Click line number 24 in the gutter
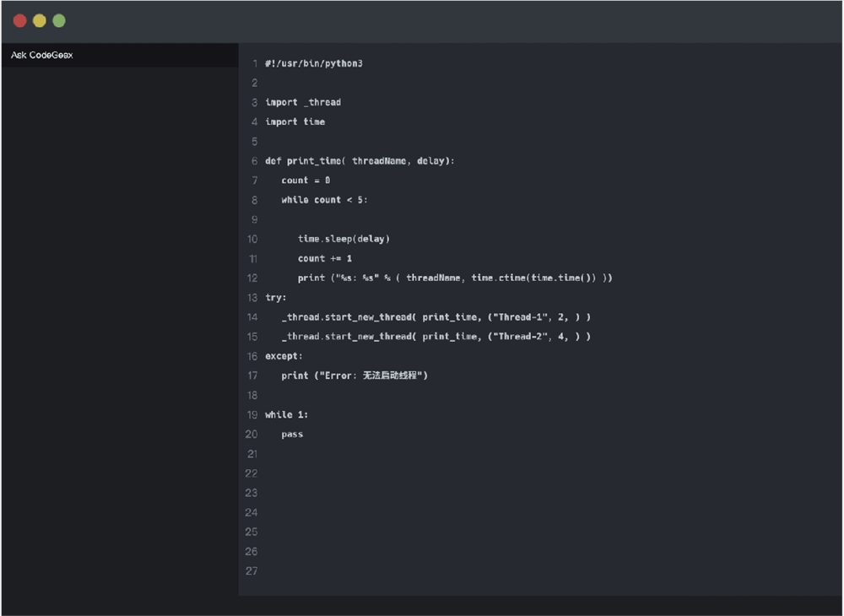844x616 pixels. point(252,512)
